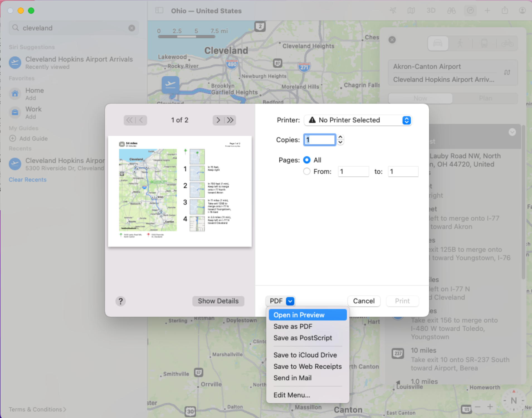Collapse the route steps chevron
Screen dimensions: 532x418
[x=512, y=132]
